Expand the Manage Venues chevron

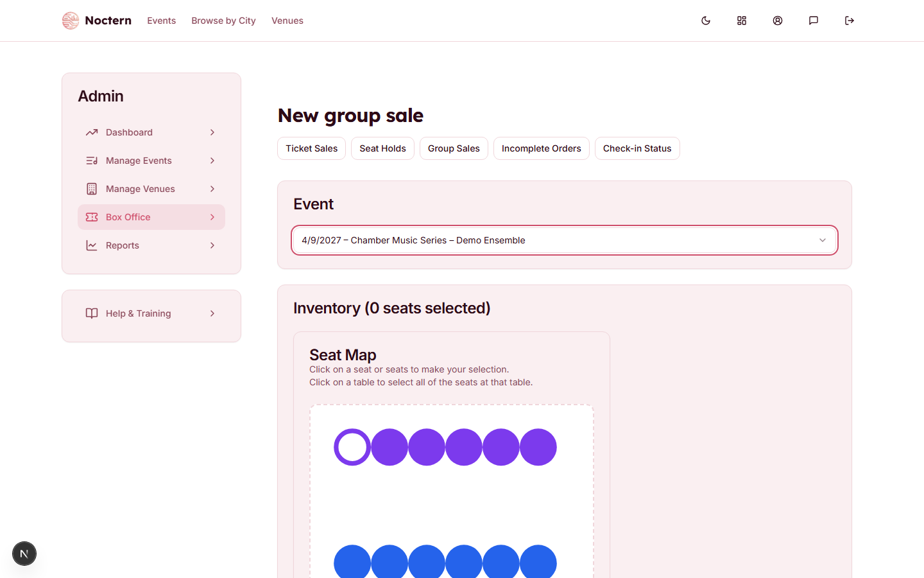tap(212, 189)
